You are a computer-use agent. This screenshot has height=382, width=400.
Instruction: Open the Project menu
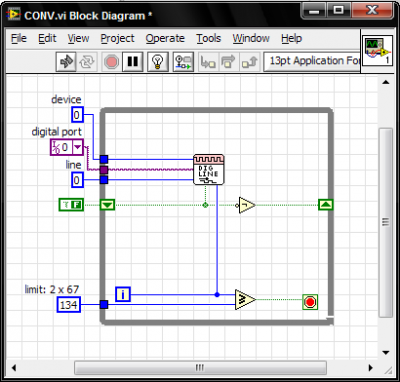(x=117, y=38)
